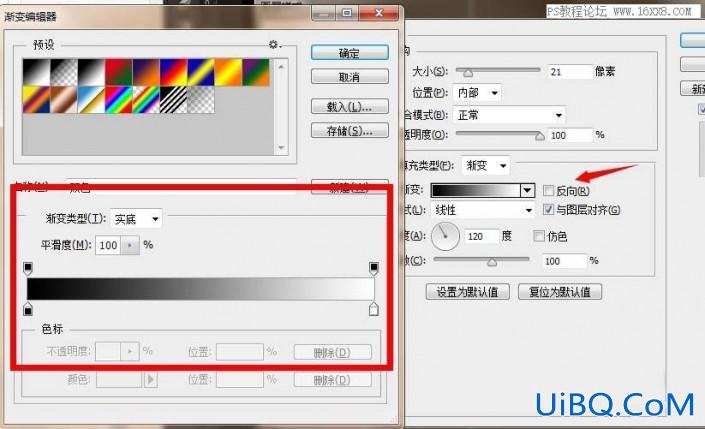Click the layer style opacity field showing 100
Image resolution: width=705 pixels, height=429 pixels.
pos(570,135)
